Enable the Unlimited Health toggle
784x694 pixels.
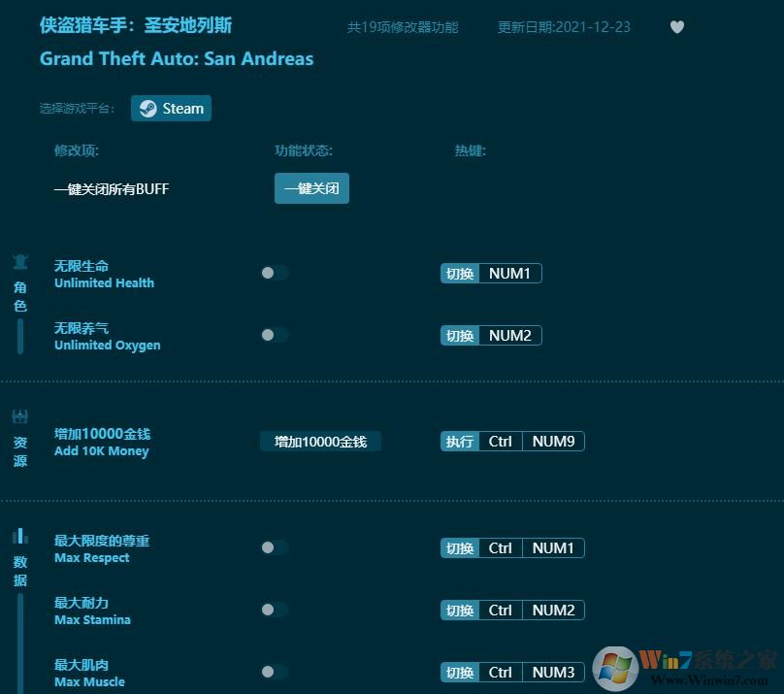pyautogui.click(x=274, y=273)
